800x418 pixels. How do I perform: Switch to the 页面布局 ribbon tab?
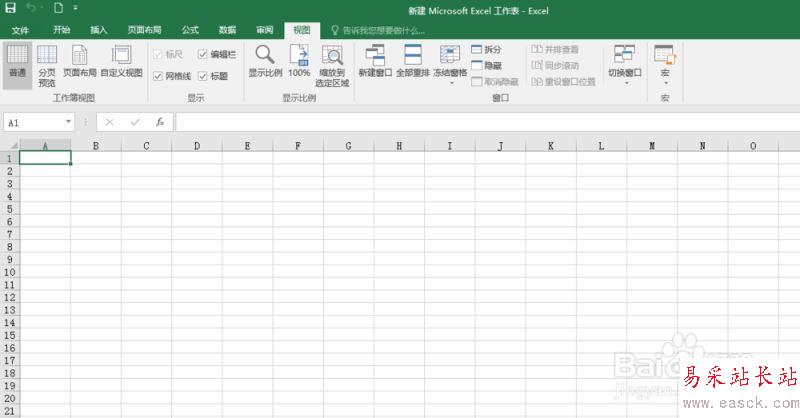tap(144, 30)
